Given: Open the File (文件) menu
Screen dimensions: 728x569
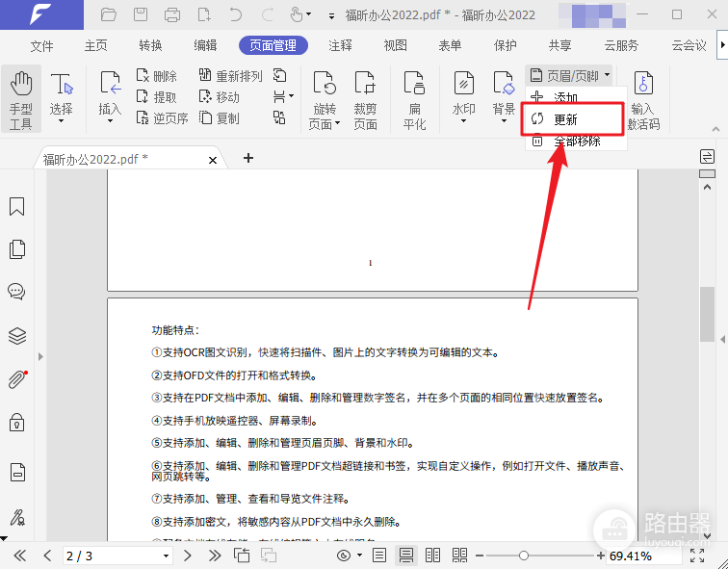Looking at the screenshot, I should 41,45.
